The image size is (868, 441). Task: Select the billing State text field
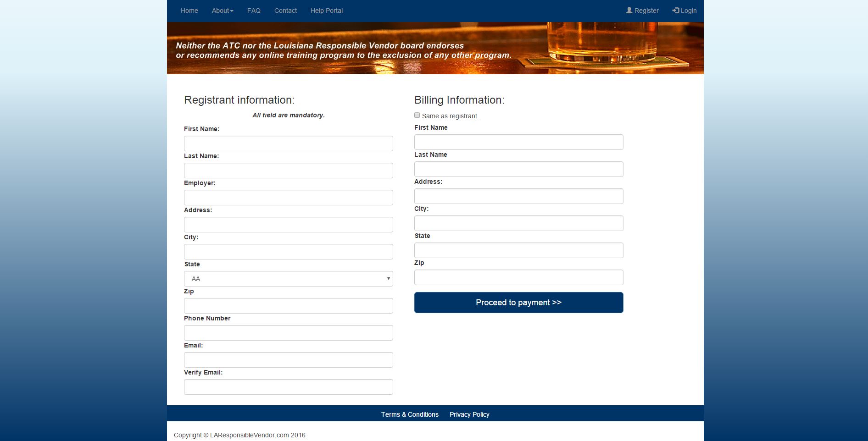point(518,250)
